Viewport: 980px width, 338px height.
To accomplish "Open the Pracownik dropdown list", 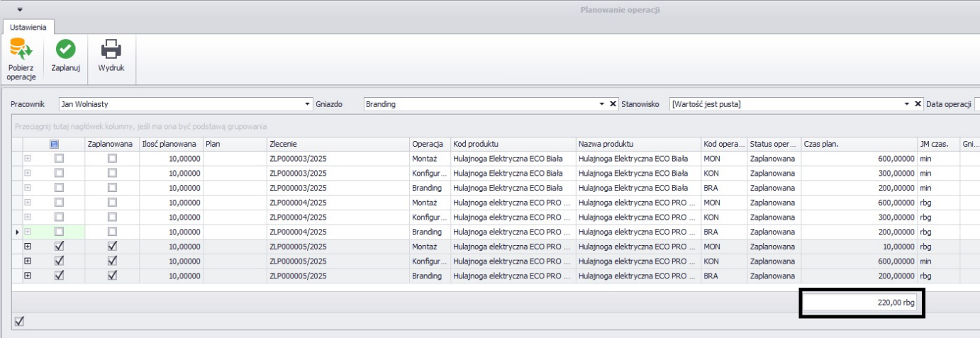I will [x=308, y=104].
